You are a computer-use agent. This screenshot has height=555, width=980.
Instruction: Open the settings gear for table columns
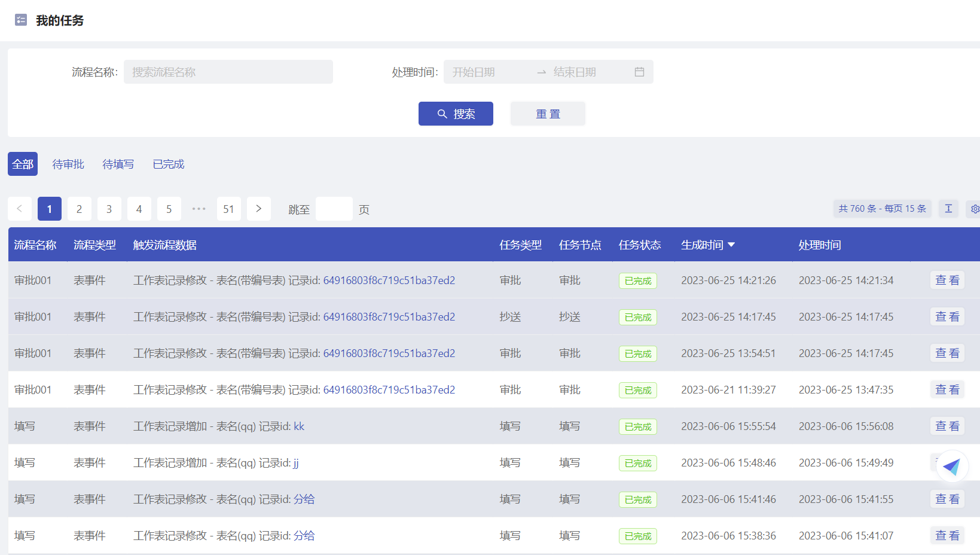coord(975,209)
